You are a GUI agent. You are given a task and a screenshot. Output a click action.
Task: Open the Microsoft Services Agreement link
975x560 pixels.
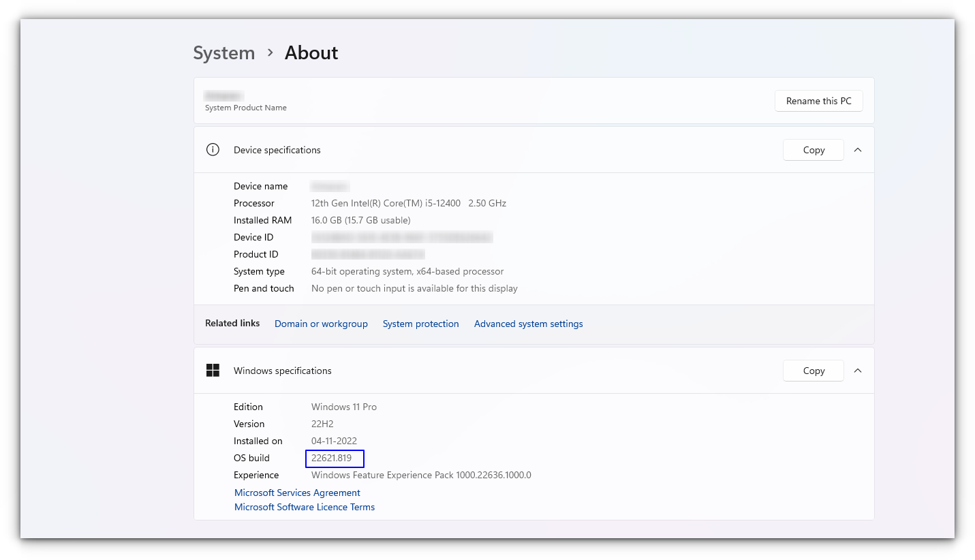pos(297,493)
